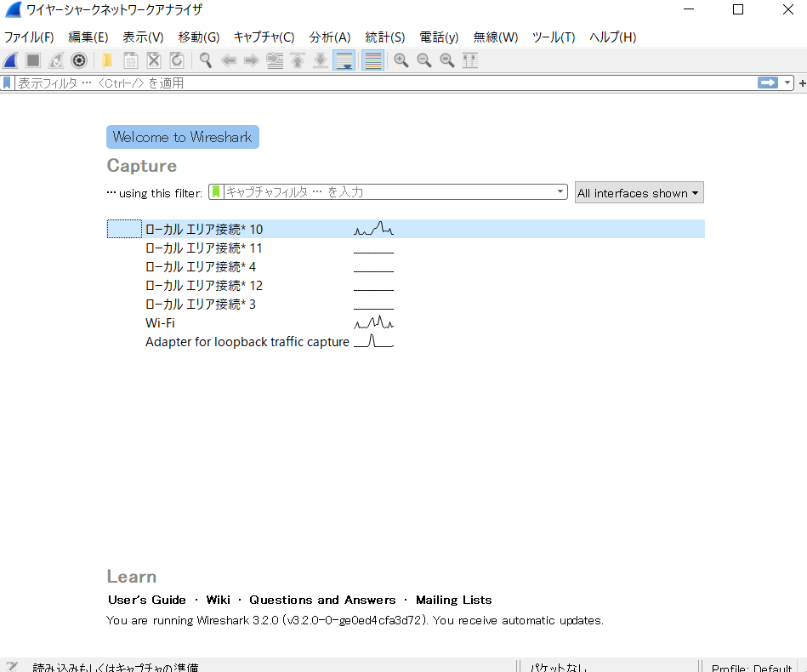The height and width of the screenshot is (672, 807).
Task: Click the save capture file icon
Action: (x=131, y=60)
